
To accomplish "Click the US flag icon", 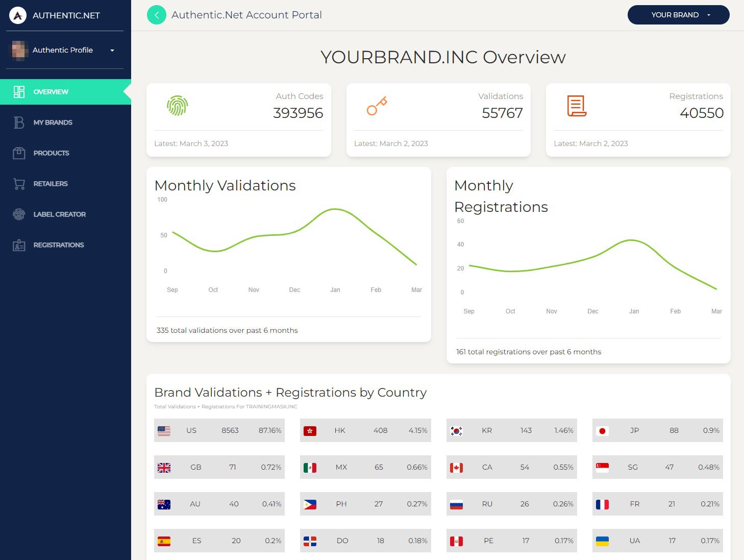I will click(164, 431).
